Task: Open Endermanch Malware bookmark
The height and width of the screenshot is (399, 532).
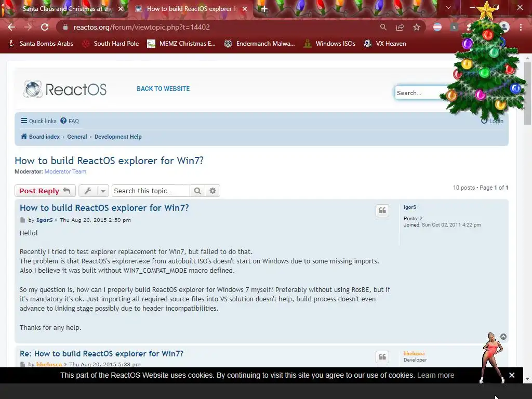Action: 260,44
